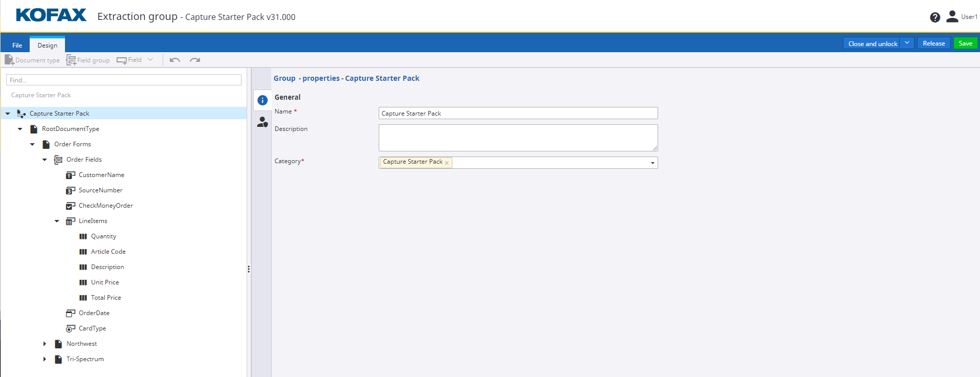Click the Undo arrow icon
980x377 pixels.
click(175, 60)
